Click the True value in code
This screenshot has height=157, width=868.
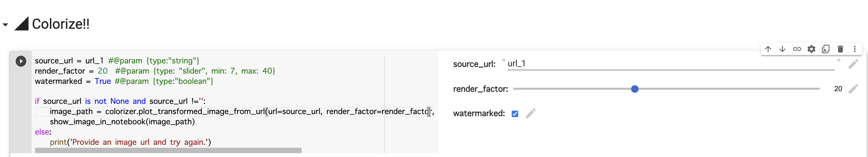pos(102,81)
